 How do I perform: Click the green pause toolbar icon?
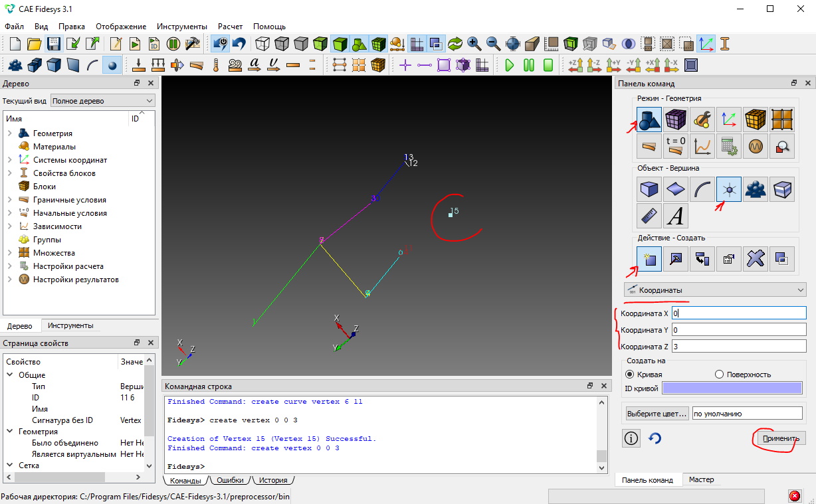[x=529, y=65]
